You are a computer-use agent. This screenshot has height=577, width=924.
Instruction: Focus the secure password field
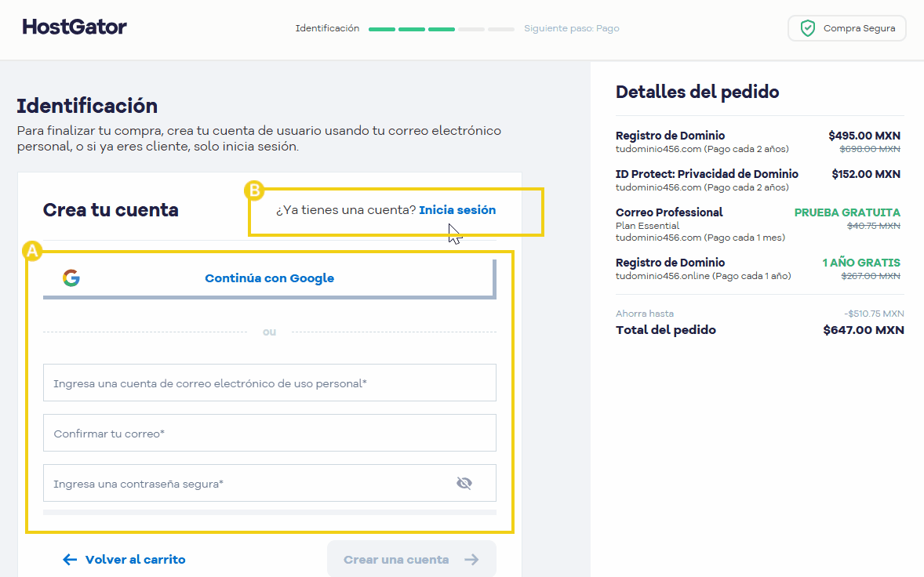(x=269, y=483)
